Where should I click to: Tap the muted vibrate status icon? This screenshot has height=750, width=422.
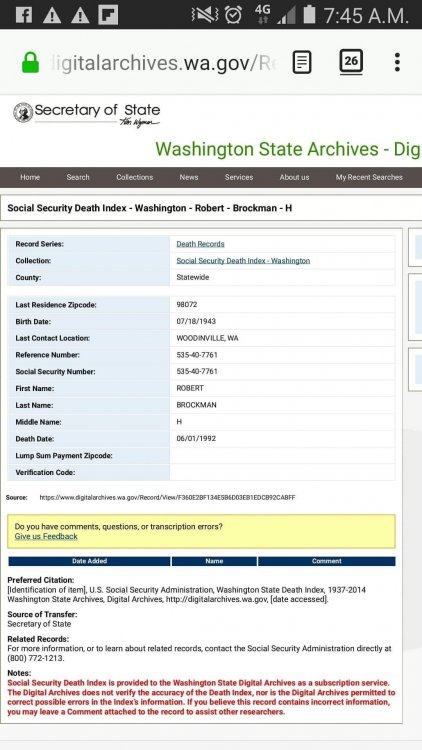pos(204,15)
